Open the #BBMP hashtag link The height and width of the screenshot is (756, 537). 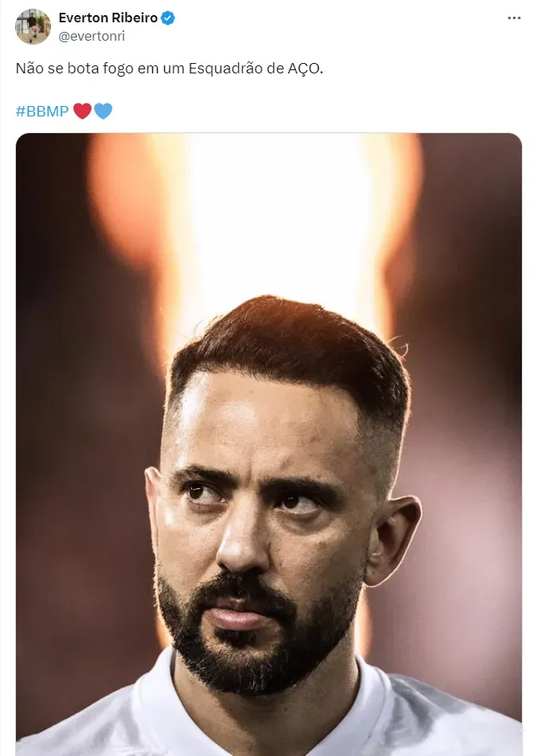point(42,111)
